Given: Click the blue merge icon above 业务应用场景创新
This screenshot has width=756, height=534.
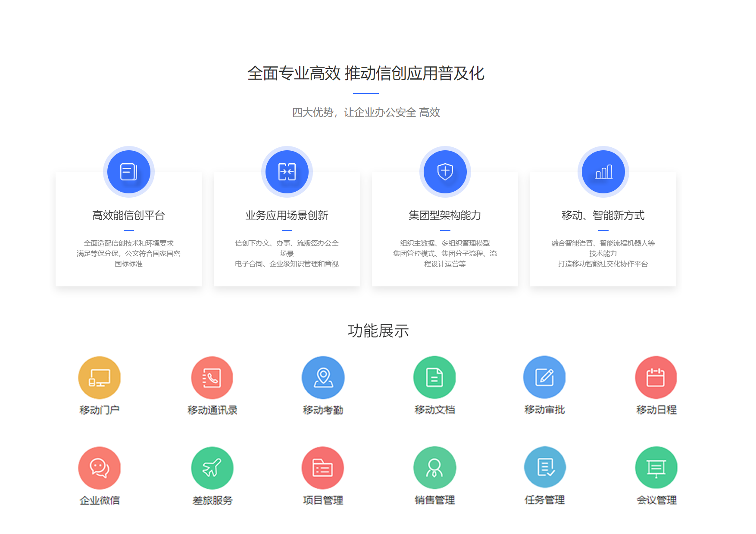Looking at the screenshot, I should pyautogui.click(x=287, y=172).
